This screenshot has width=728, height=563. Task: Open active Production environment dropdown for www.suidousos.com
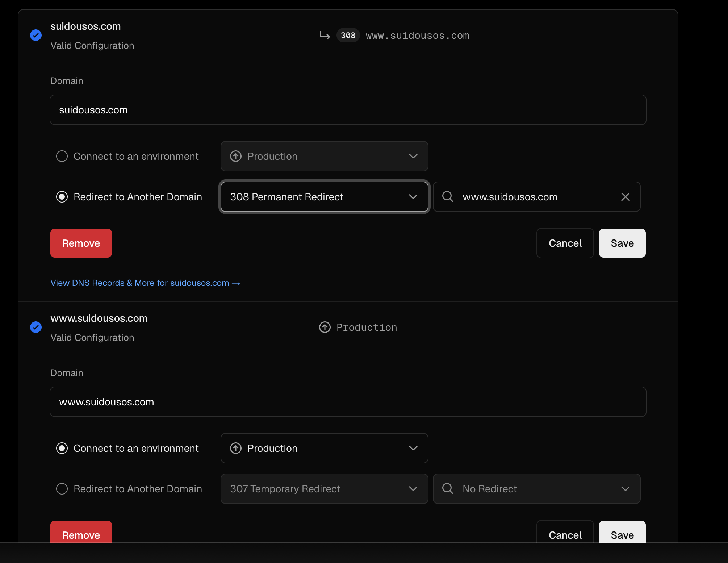[324, 448]
